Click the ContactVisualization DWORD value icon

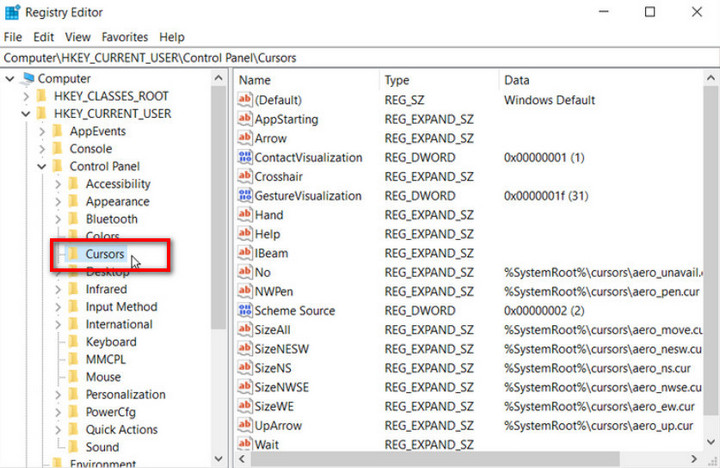point(245,158)
